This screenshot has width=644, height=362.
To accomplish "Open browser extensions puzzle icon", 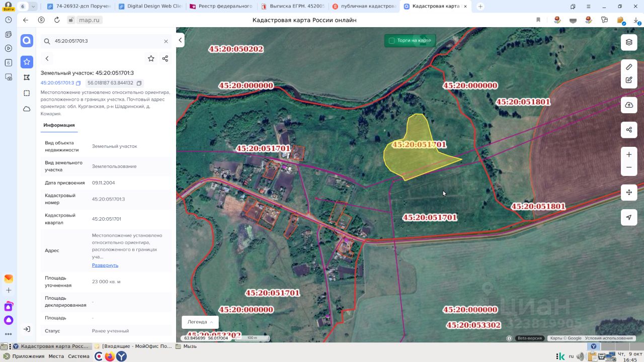I will click(x=604, y=20).
